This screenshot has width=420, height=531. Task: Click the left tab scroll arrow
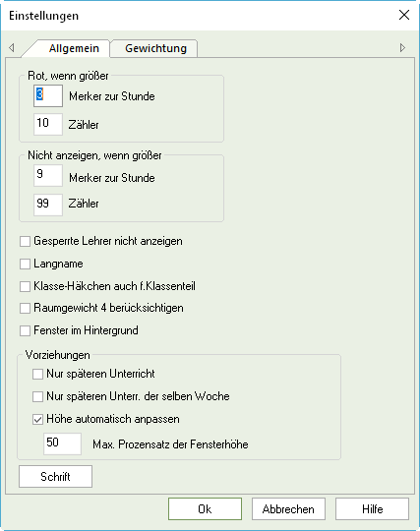tap(12, 48)
